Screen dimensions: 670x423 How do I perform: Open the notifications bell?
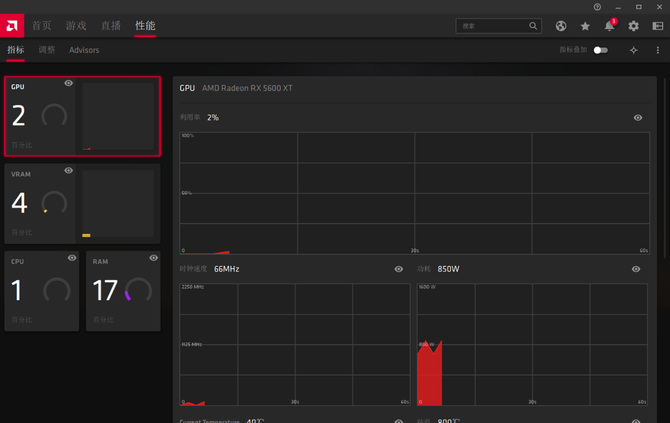(609, 26)
